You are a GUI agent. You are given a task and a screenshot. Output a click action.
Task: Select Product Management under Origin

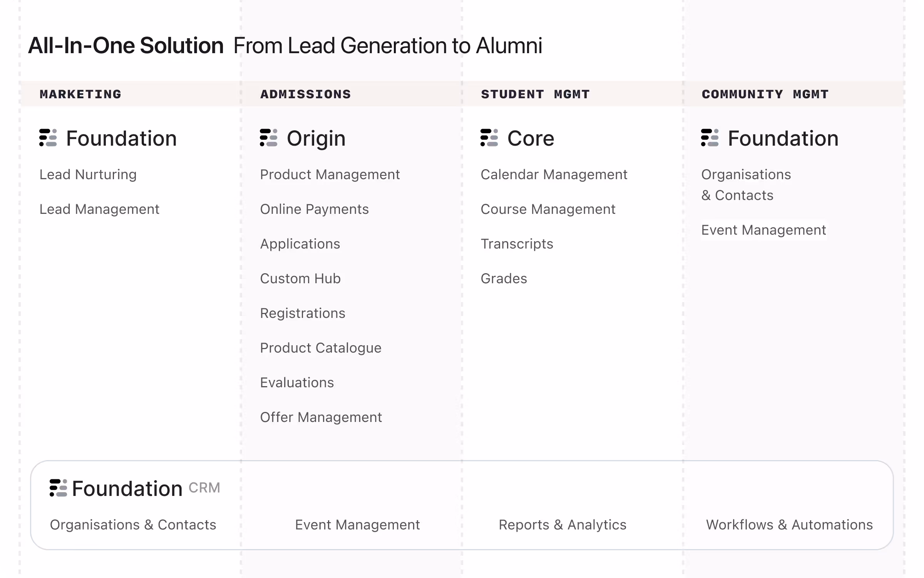[330, 175]
